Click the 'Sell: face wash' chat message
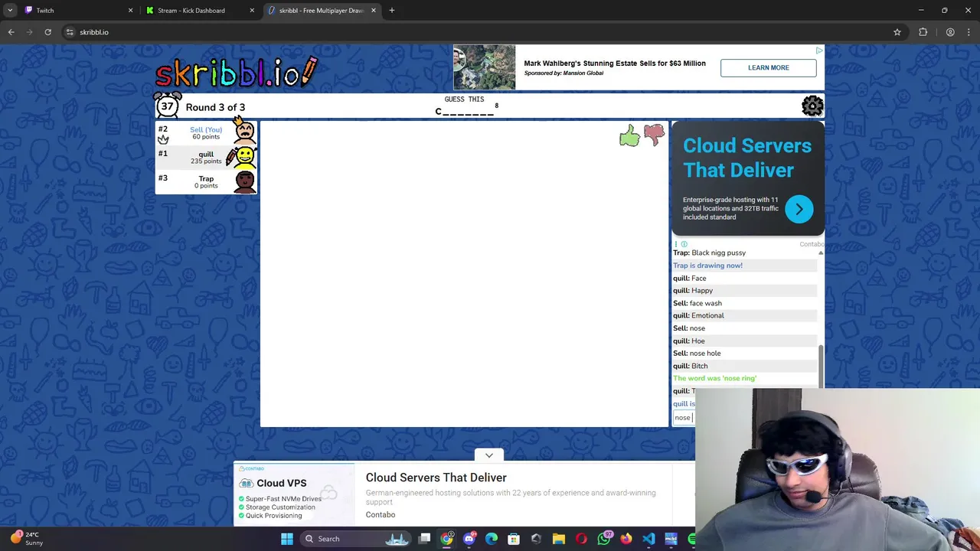Viewport: 980px width, 551px height. 697,303
